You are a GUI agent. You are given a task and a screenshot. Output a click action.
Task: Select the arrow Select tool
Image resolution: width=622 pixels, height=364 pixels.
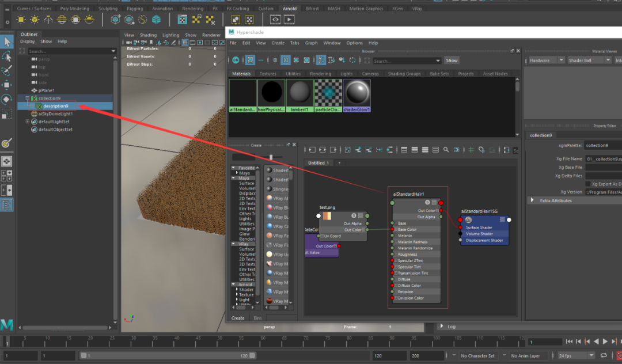(7, 41)
